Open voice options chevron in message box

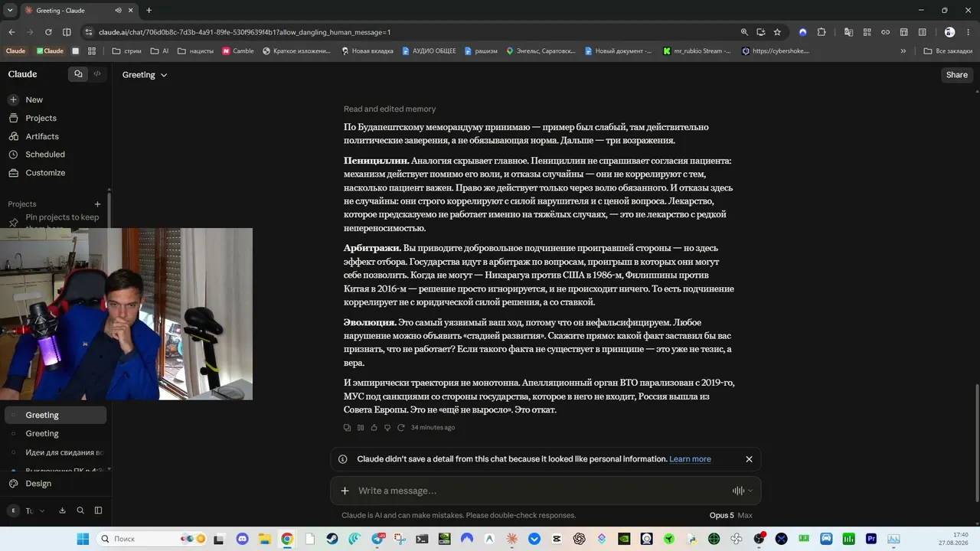click(750, 491)
